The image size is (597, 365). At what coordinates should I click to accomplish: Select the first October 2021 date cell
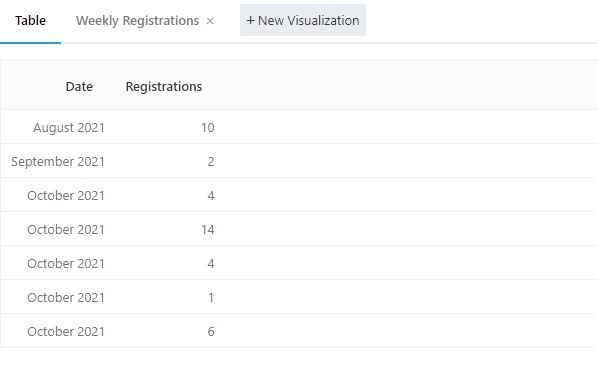[x=66, y=195]
